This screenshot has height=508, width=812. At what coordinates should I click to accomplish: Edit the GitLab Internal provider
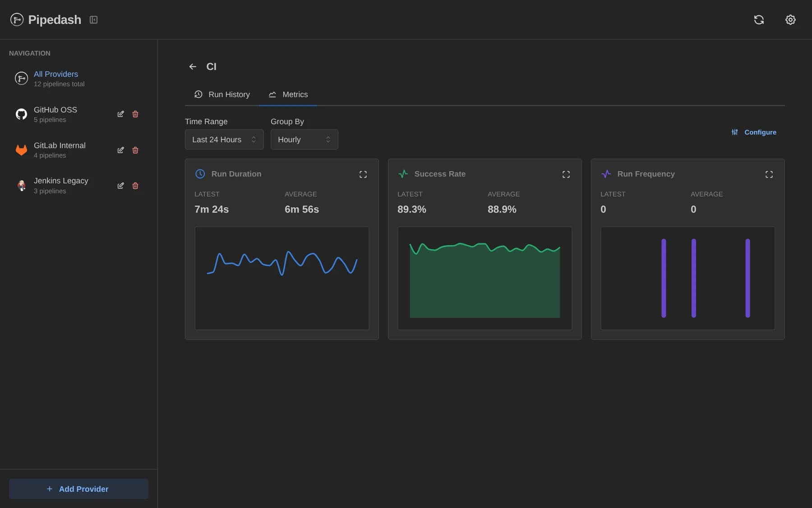click(120, 150)
